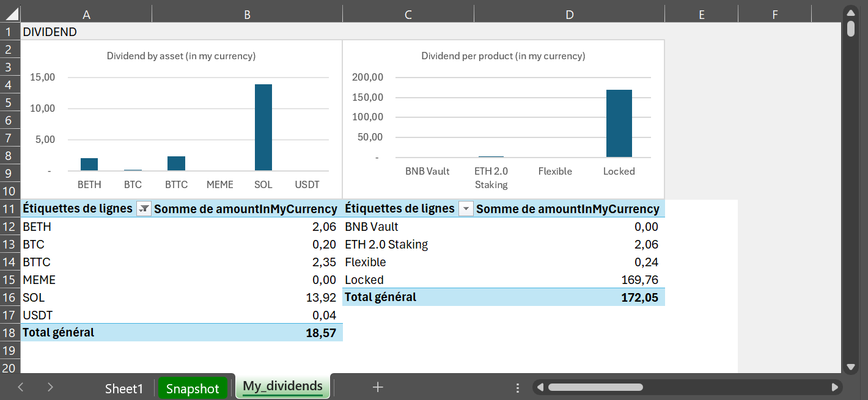The height and width of the screenshot is (400, 868).
Task: Open dropdown for product row labels
Action: click(x=466, y=209)
